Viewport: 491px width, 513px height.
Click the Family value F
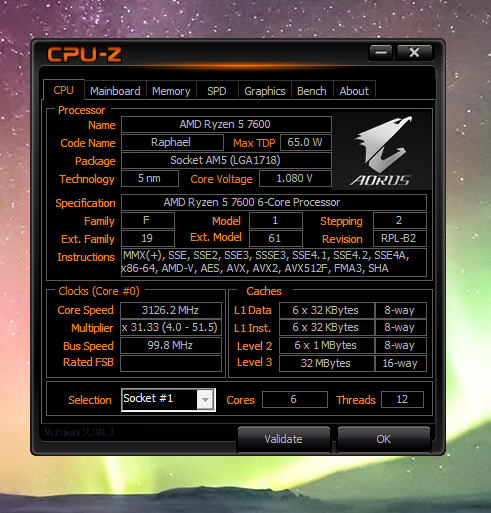(148, 220)
